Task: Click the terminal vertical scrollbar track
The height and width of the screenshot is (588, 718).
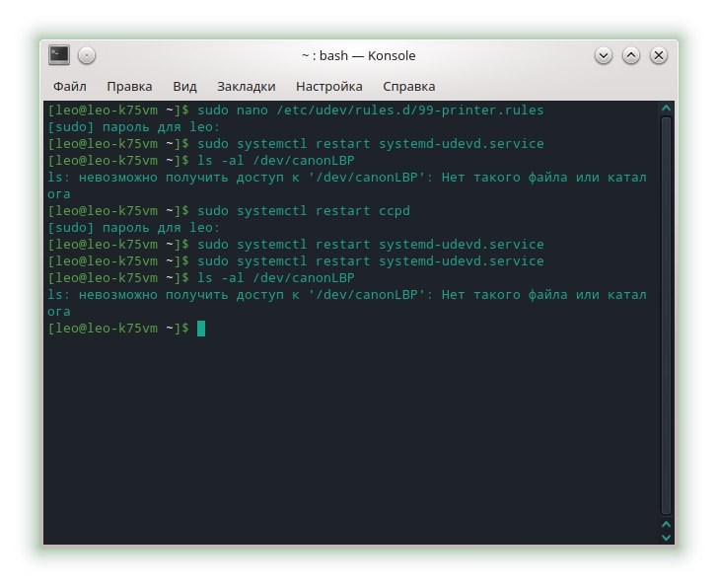Action: click(x=667, y=315)
